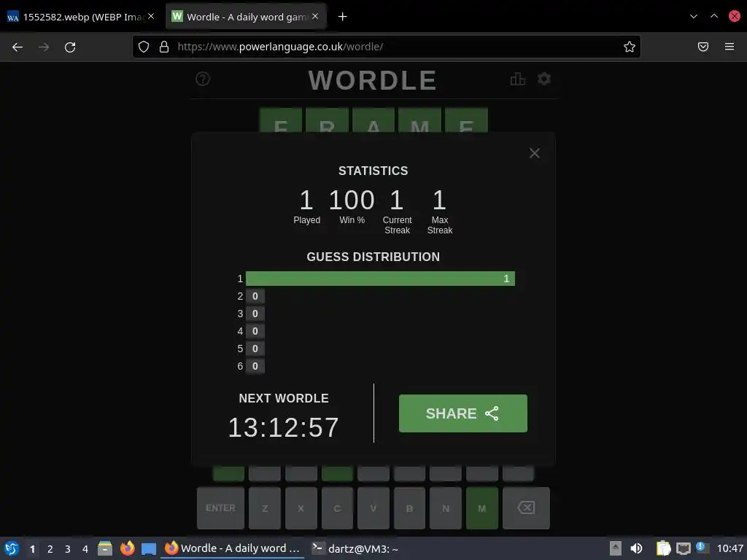
Task: Switch to workspace 3 on the taskbar
Action: coord(68,549)
